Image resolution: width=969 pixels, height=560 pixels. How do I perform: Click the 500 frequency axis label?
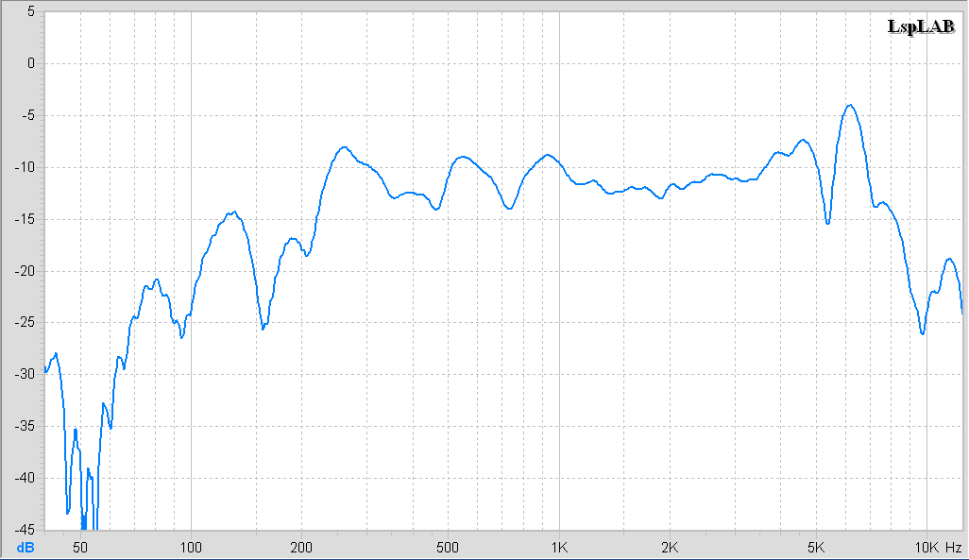tap(448, 548)
